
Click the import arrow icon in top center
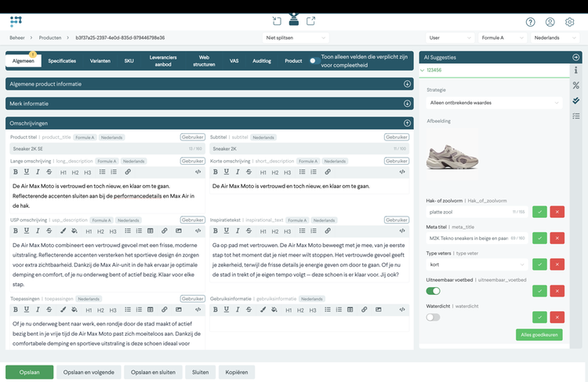(277, 21)
